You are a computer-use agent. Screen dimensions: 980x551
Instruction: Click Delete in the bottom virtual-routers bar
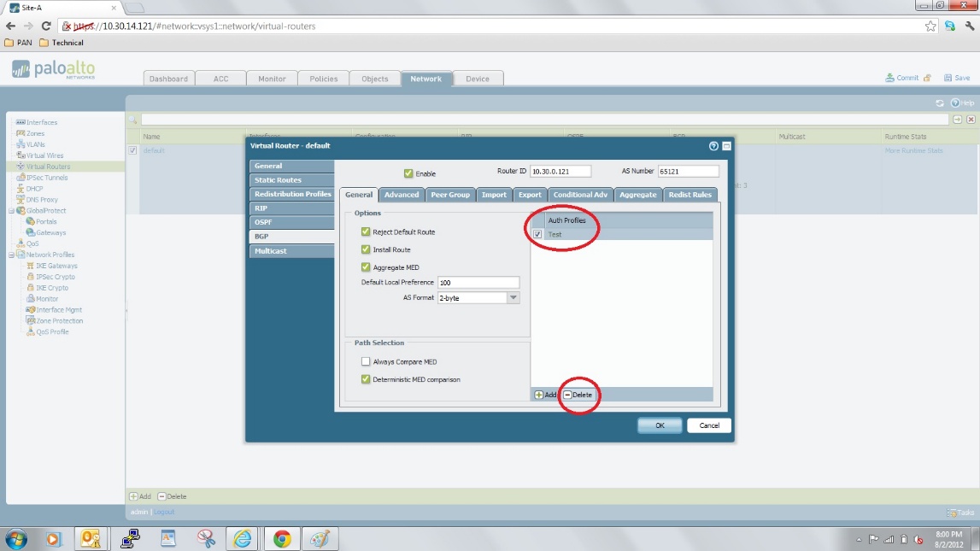[173, 496]
